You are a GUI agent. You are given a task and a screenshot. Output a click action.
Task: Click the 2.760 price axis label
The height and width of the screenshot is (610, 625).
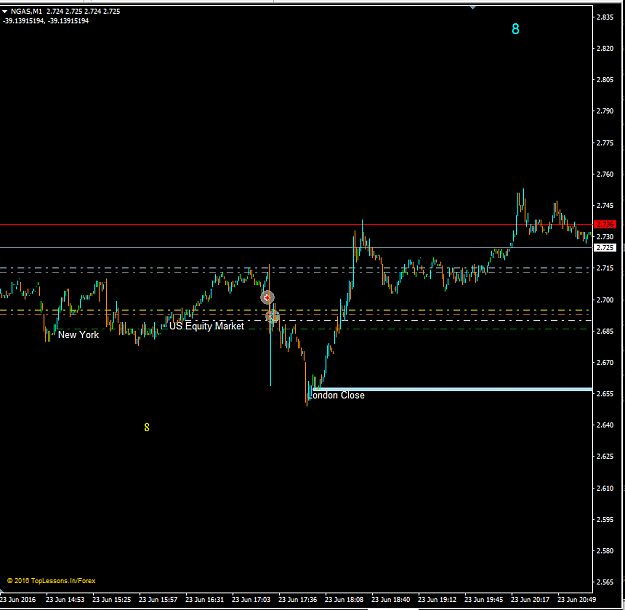point(605,174)
